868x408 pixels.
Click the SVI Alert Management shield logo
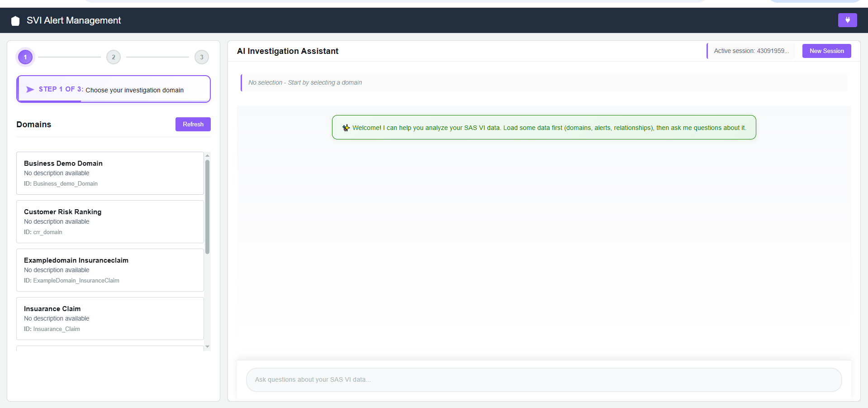coord(15,20)
